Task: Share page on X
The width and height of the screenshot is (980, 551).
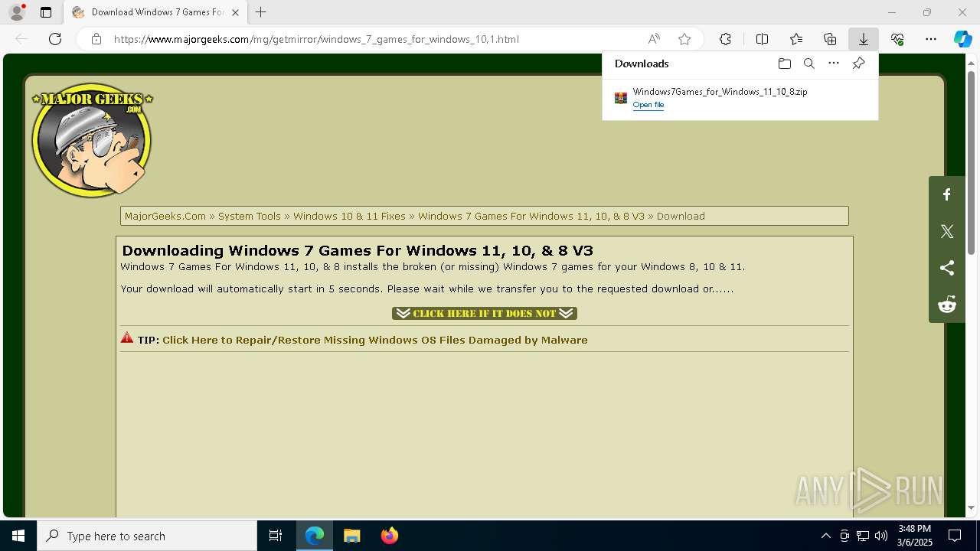Action: [x=947, y=231]
